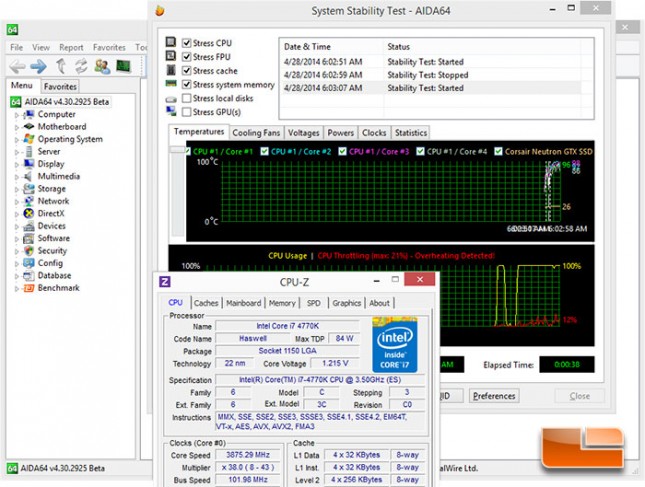Click the Benchmark icon in the tree
645x487 pixels.
(28, 288)
